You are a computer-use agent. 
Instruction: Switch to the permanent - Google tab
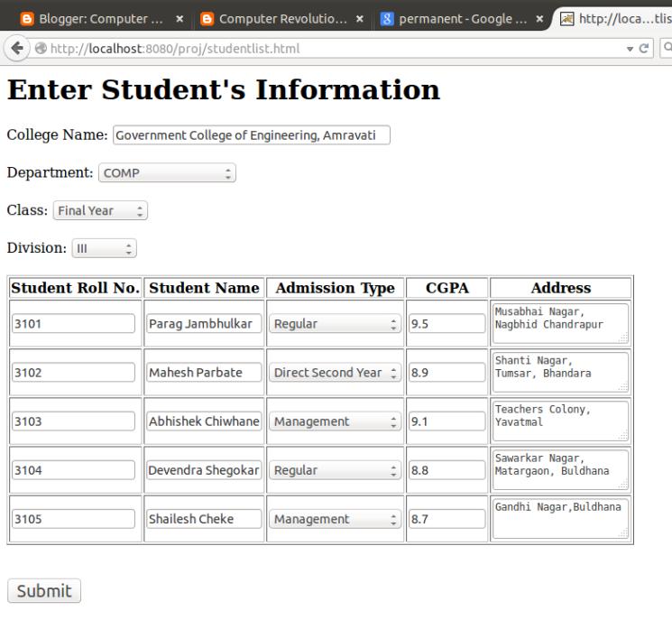[x=463, y=19]
